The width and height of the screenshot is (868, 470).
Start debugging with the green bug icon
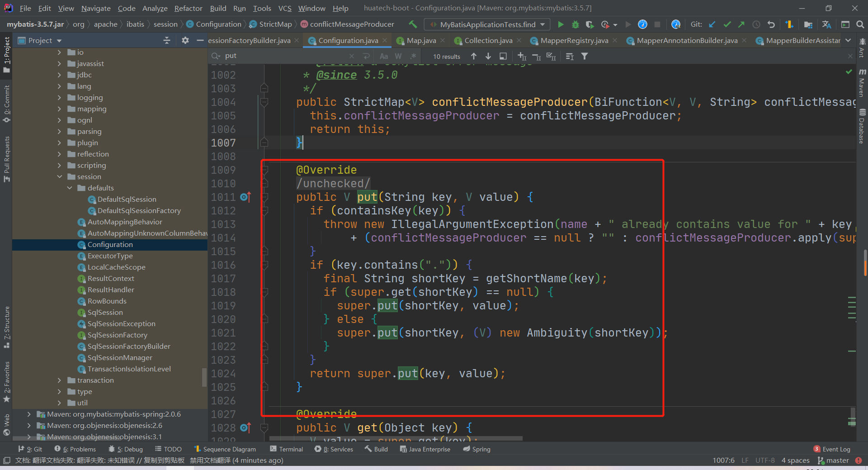(x=575, y=24)
